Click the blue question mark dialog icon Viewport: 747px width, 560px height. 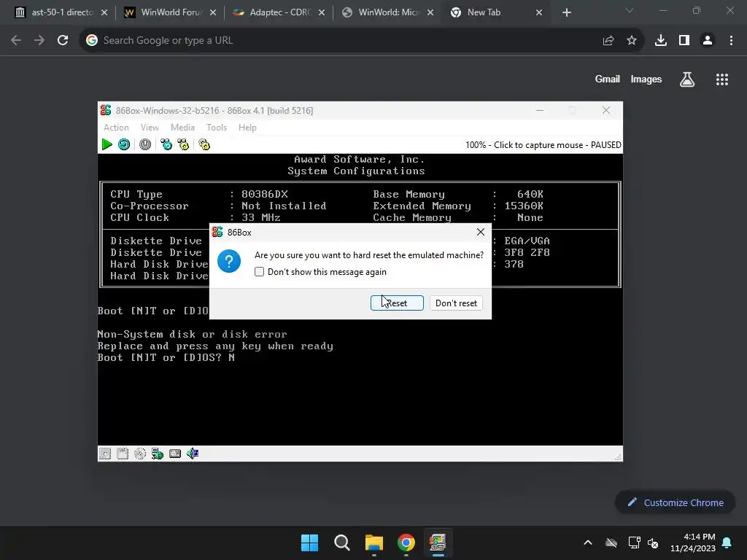(x=229, y=261)
